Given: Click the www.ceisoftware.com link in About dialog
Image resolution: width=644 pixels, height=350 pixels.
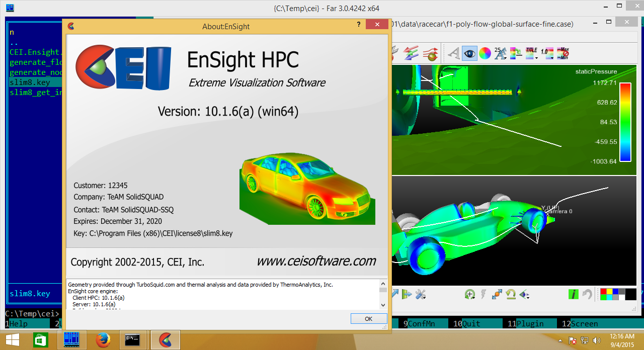Looking at the screenshot, I should pyautogui.click(x=316, y=261).
